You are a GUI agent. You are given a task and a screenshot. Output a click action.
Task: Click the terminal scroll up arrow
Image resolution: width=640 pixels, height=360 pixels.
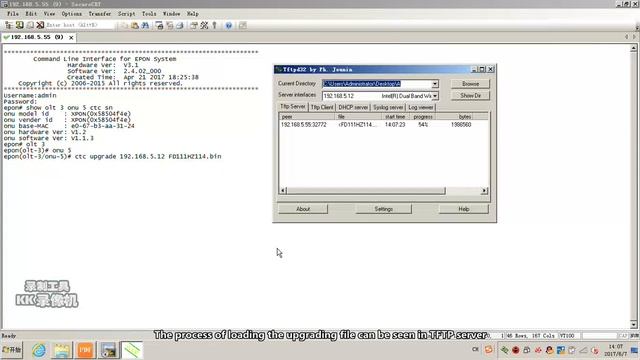pos(633,48)
